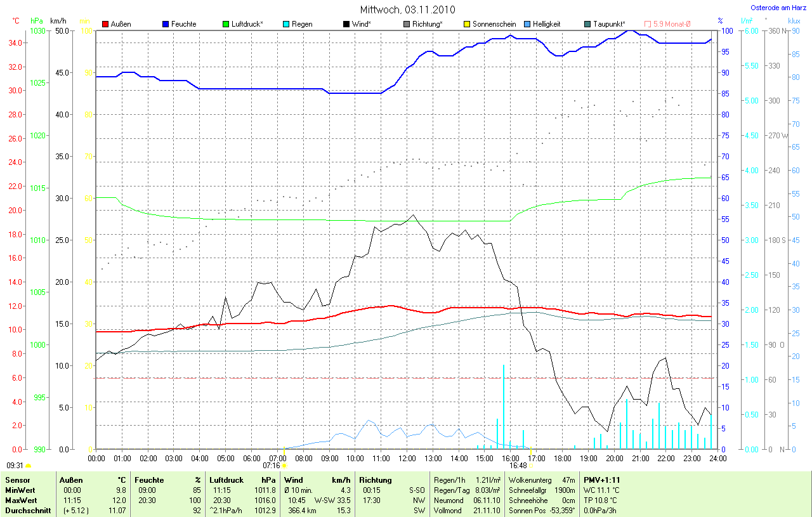Click the dark teal Taupunkt legend square
812x517 pixels.
pyautogui.click(x=587, y=24)
